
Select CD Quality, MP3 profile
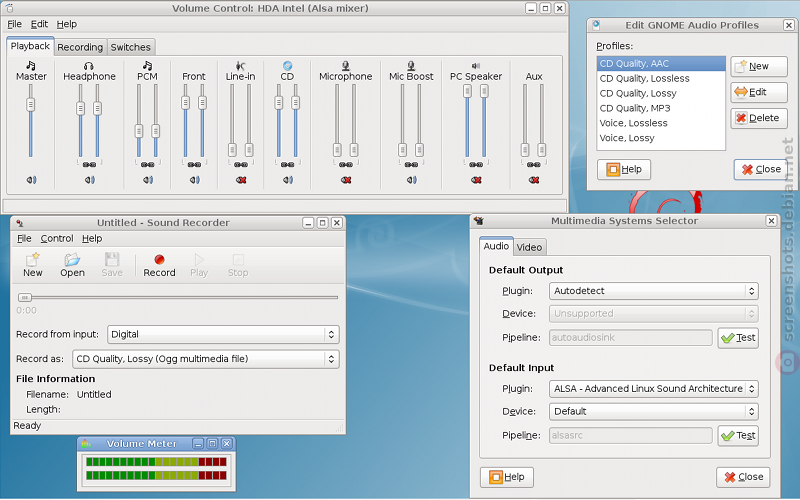coord(661,108)
